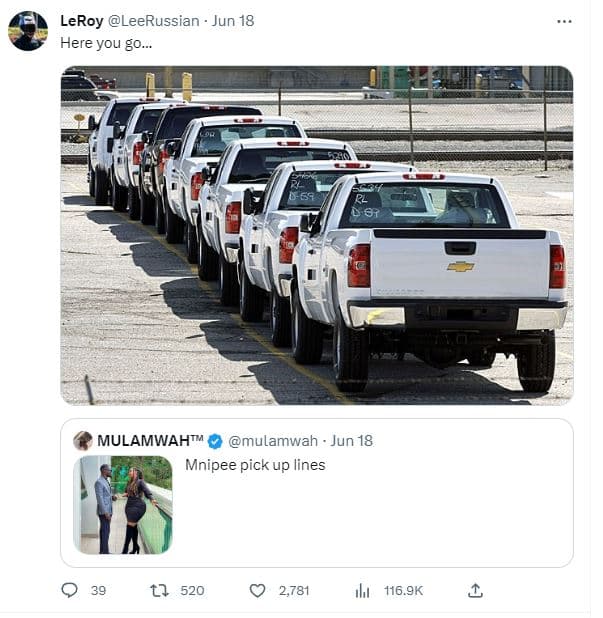Click MULAMWAH's small profile avatar
Viewport: 603px width, 618px height.
coord(83,441)
